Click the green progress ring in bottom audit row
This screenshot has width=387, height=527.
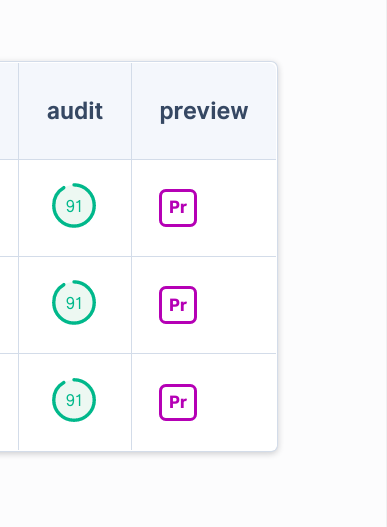click(x=74, y=400)
